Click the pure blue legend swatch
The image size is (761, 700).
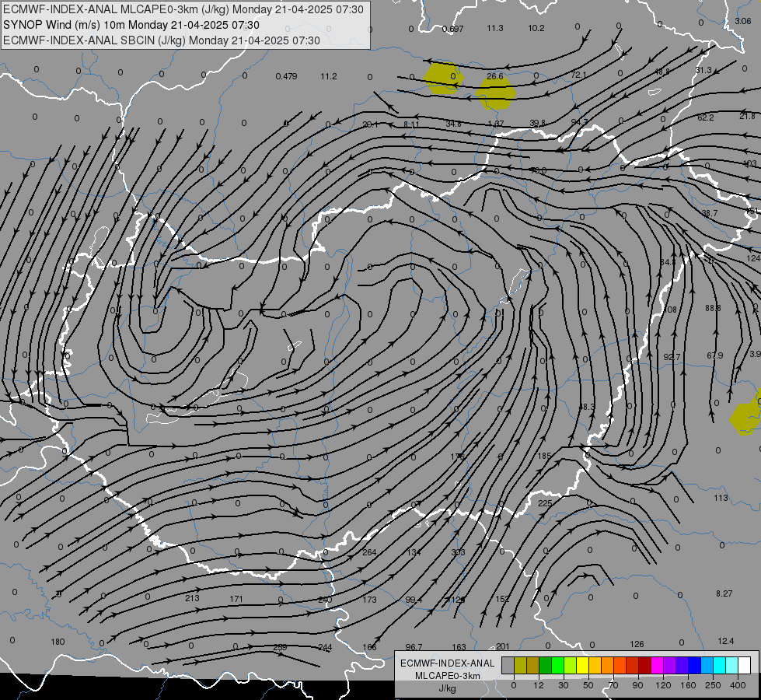[x=694, y=666]
